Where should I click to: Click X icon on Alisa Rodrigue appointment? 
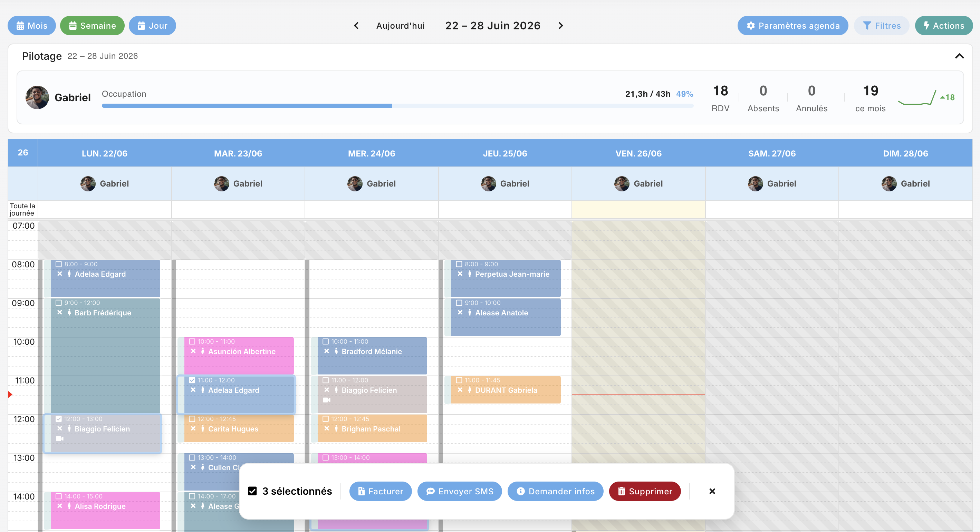tap(60, 506)
